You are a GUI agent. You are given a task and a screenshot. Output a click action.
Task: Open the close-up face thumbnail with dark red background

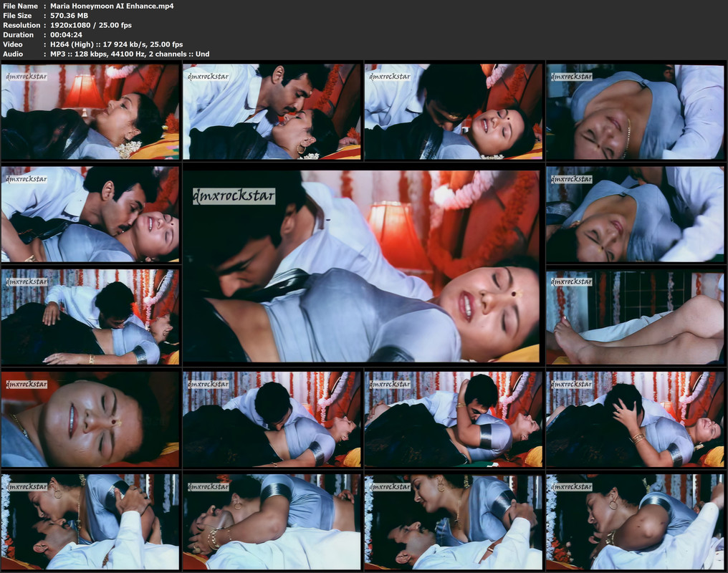point(90,419)
